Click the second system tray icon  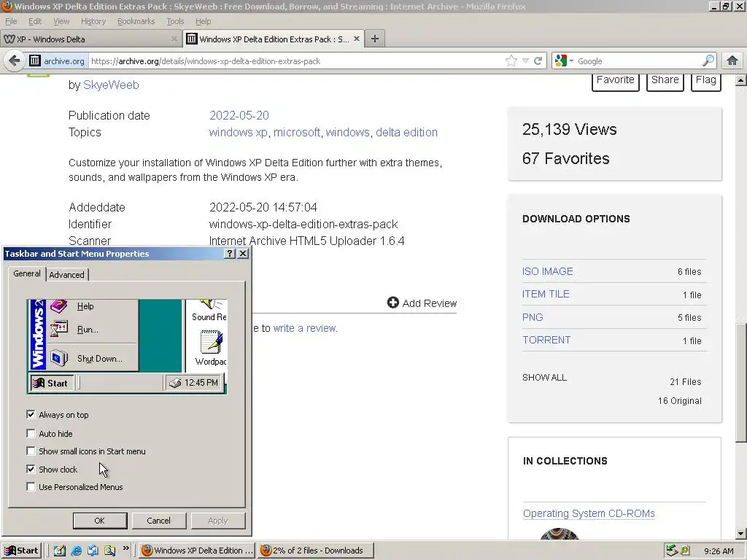pos(684,551)
